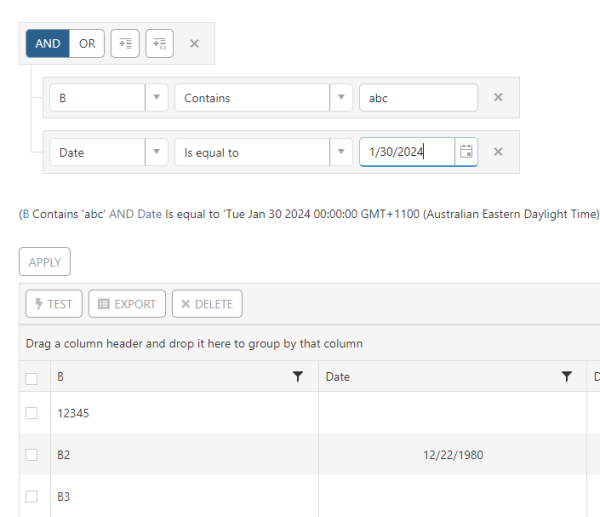Toggle the select-all header checkbox
The image size is (600, 517).
pos(31,378)
